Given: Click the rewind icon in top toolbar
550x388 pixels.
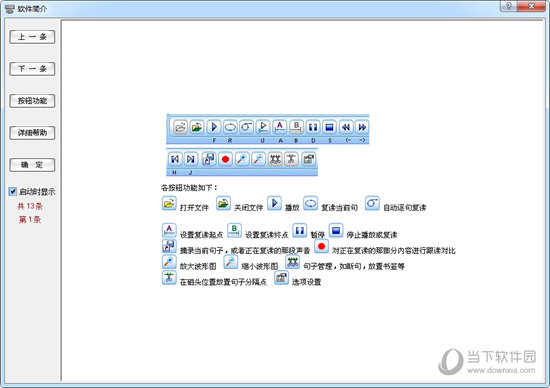Looking at the screenshot, I should pyautogui.click(x=346, y=127).
